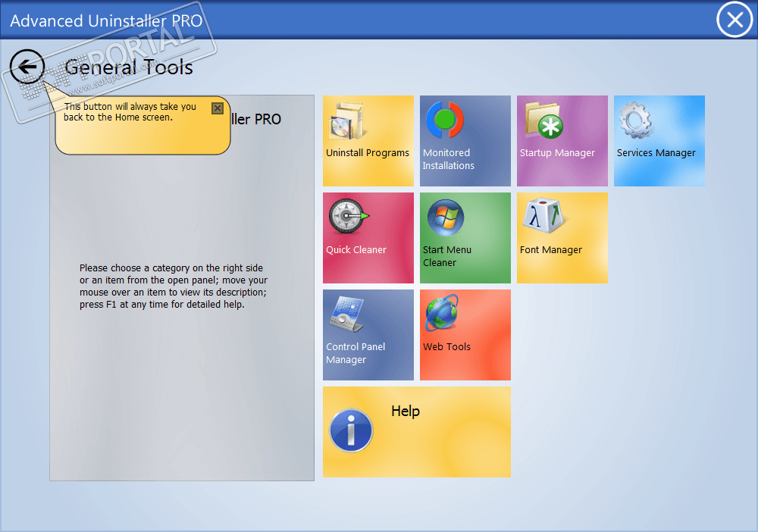The width and height of the screenshot is (758, 532).
Task: Start Quick Cleaner compass icon
Action: click(348, 216)
